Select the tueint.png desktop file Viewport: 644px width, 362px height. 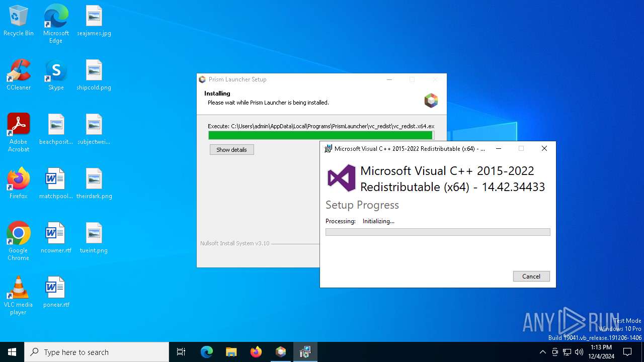(94, 238)
